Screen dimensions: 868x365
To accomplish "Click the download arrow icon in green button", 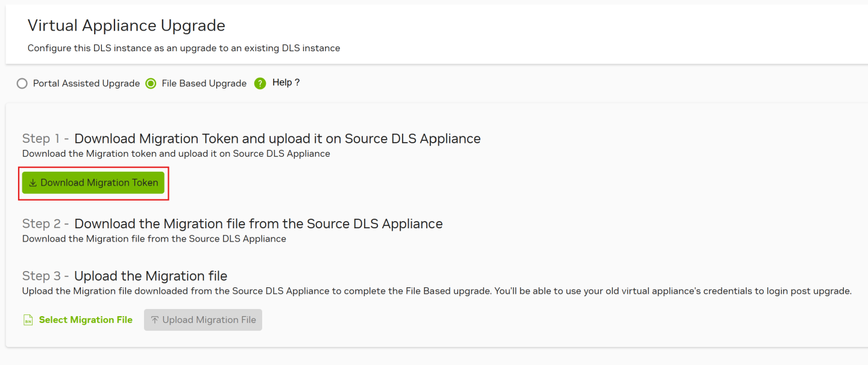I will pyautogui.click(x=33, y=183).
